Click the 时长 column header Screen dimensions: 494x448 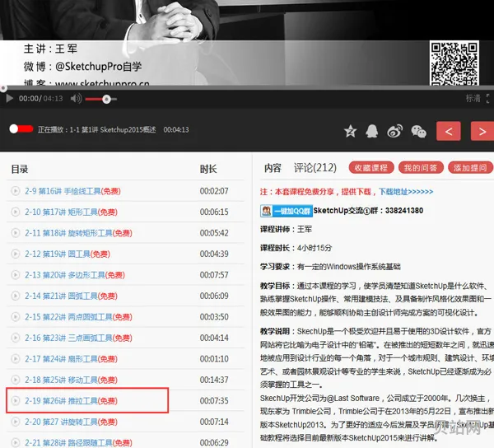click(x=208, y=169)
